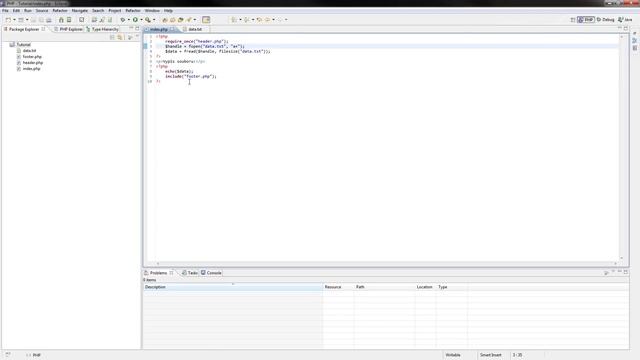The image size is (640, 360).
Task: Click the Forward navigation arrow icon
Action: point(280,20)
